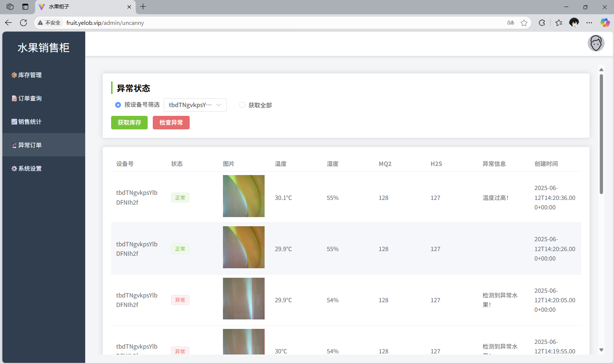Click the green 获取库存 button

129,122
